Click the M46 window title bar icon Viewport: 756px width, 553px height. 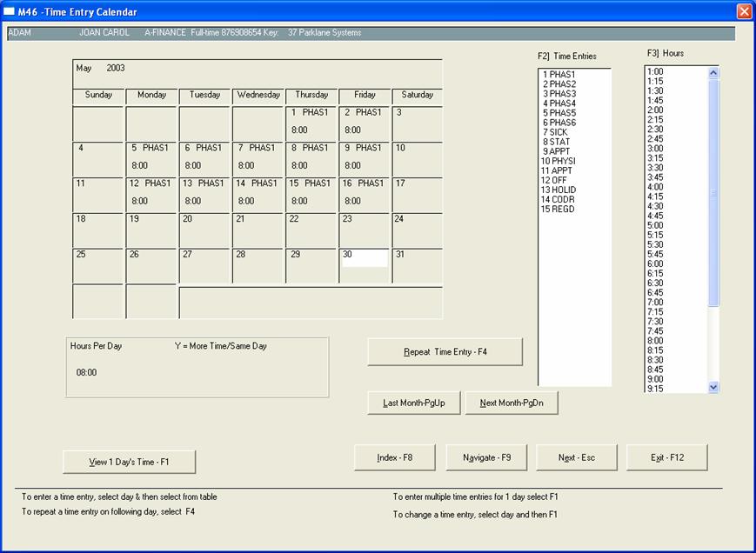[x=10, y=11]
